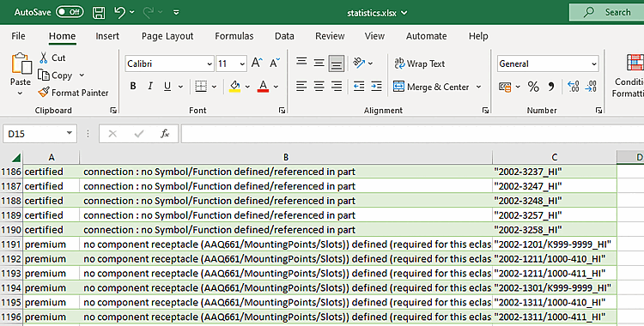Expand the Paste options arrow

[20, 94]
